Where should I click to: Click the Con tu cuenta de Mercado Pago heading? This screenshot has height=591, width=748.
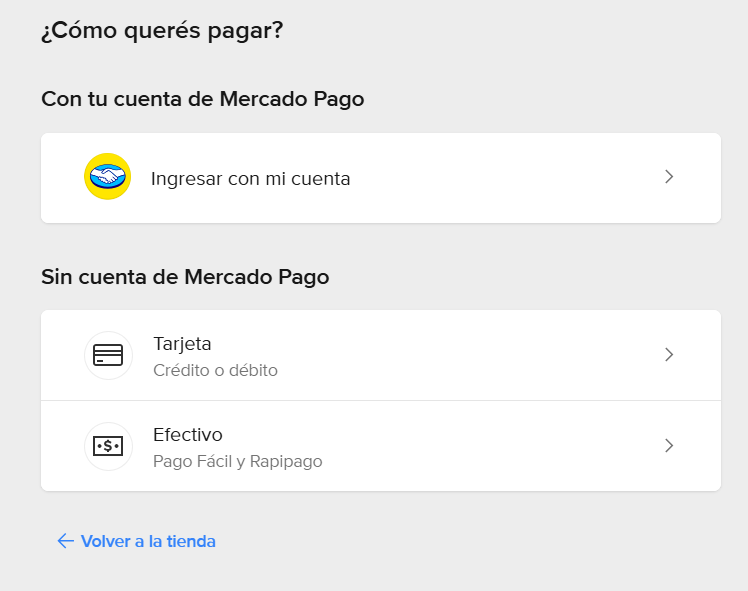pos(202,99)
